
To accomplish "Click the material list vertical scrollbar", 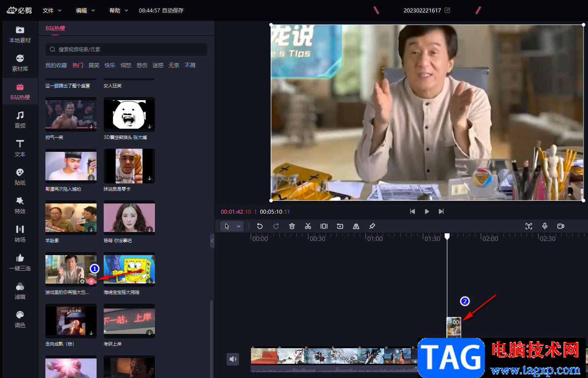I will tap(211, 338).
